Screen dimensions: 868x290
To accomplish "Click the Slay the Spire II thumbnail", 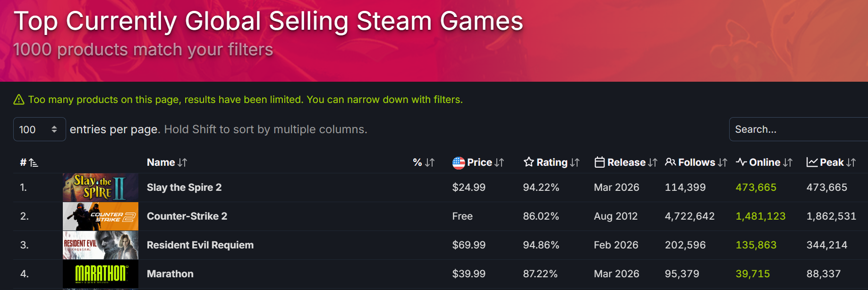I will click(101, 188).
